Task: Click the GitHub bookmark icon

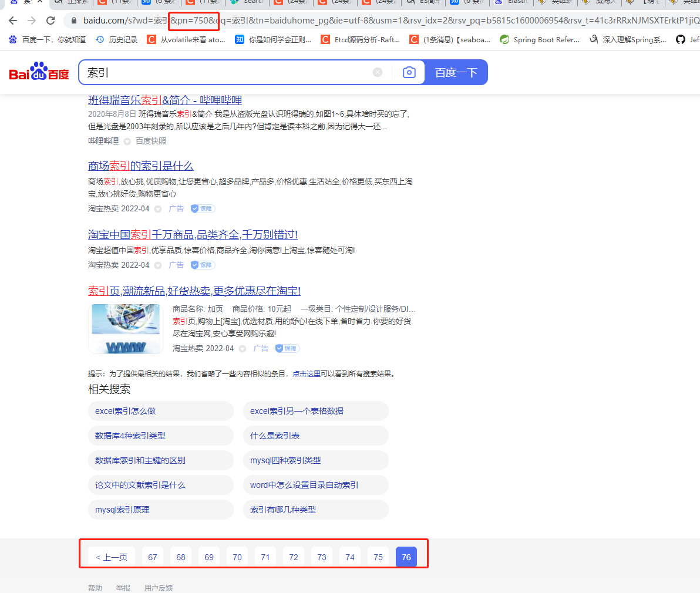Action: 681,40
